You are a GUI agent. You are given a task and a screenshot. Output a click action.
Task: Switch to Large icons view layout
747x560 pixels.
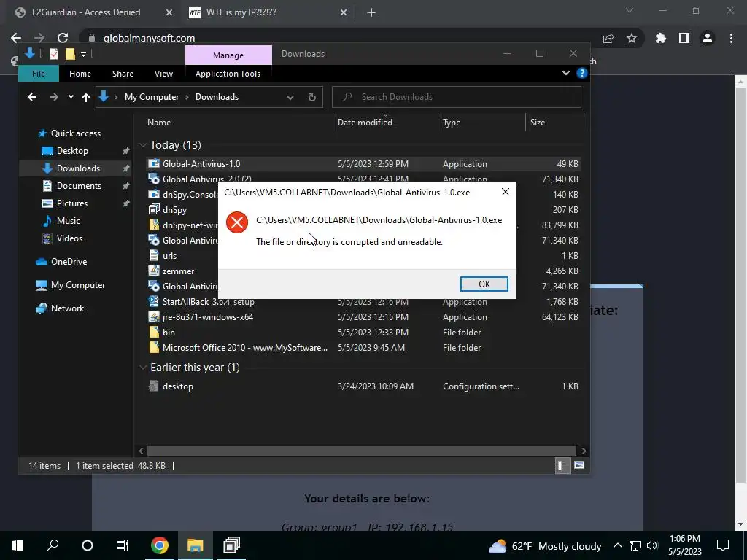(x=578, y=465)
